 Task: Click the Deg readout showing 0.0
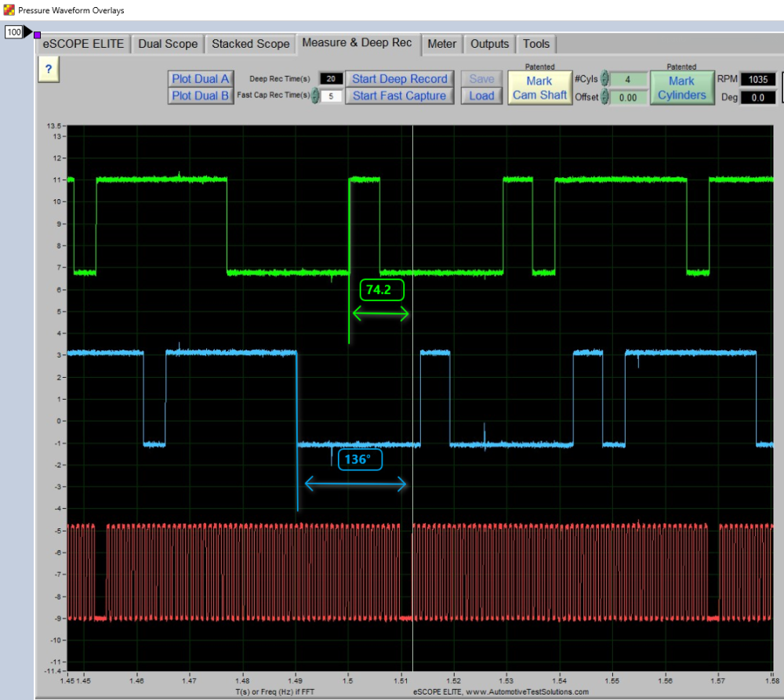pos(758,97)
